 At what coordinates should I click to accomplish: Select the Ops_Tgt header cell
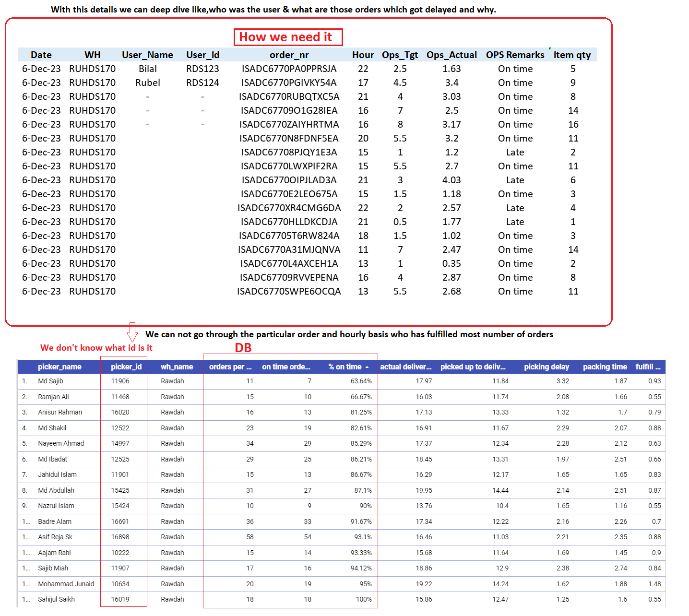400,55
